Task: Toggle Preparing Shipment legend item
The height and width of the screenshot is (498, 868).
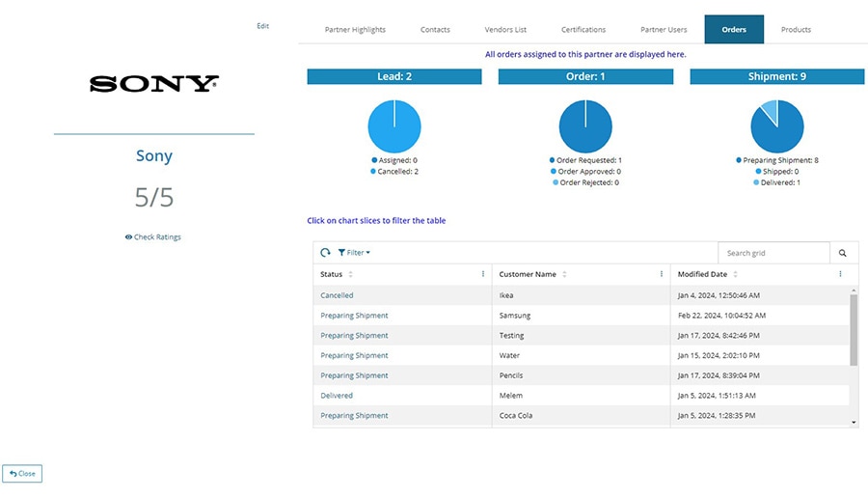Action: click(777, 160)
